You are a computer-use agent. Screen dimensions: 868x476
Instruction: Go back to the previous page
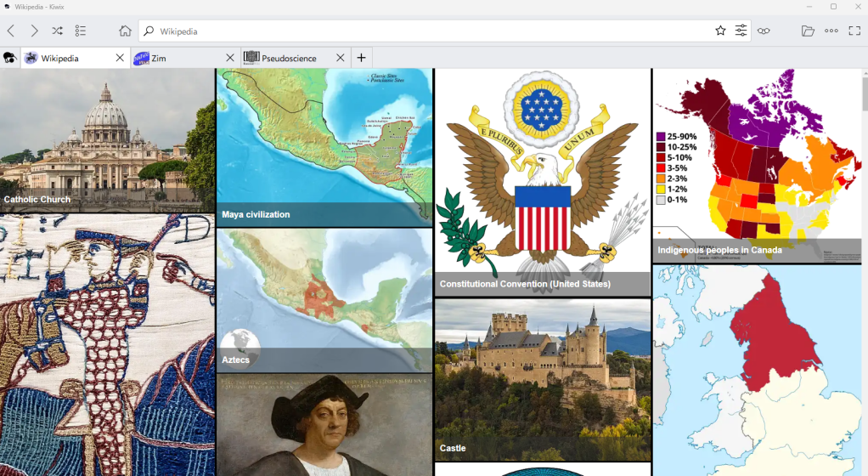pyautogui.click(x=11, y=31)
